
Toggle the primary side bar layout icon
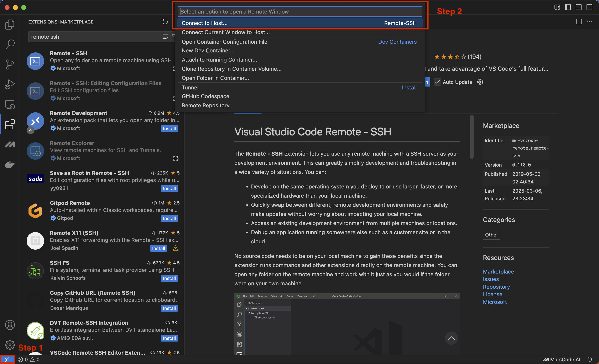(568, 7)
